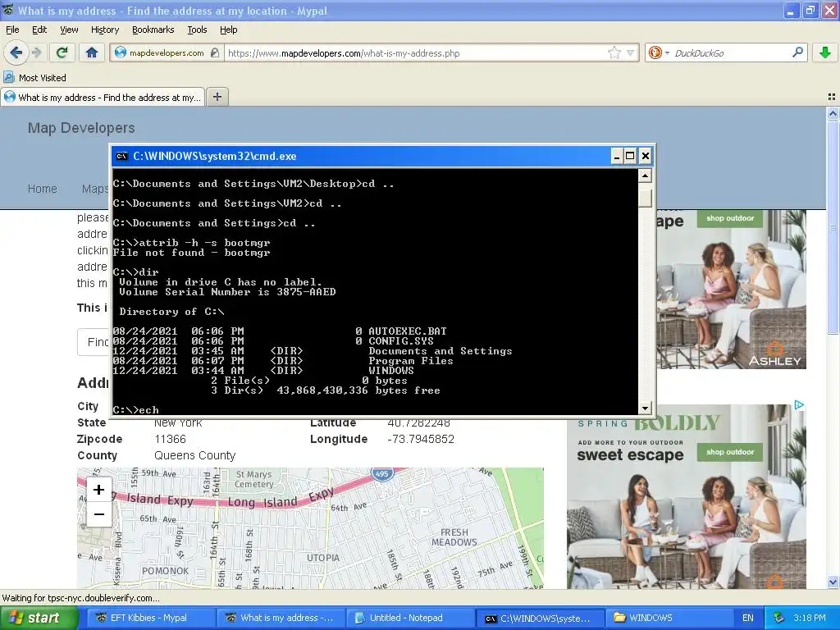Click 'Volume Serial Number is 3875-AAED' line

pyautogui.click(x=228, y=292)
